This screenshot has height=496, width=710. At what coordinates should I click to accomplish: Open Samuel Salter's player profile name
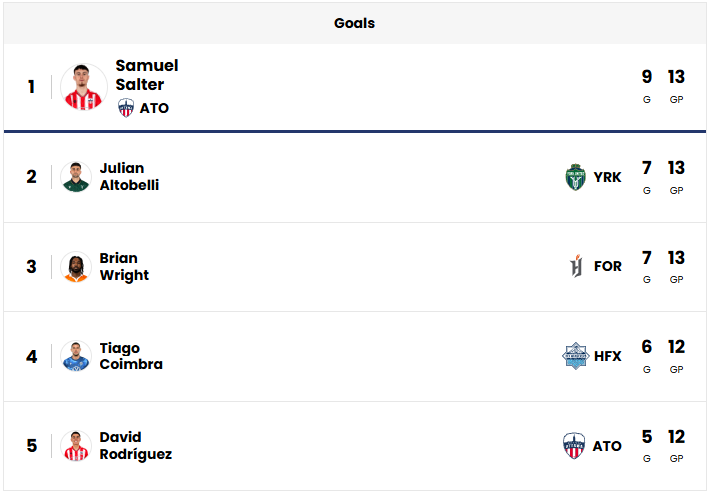146,75
